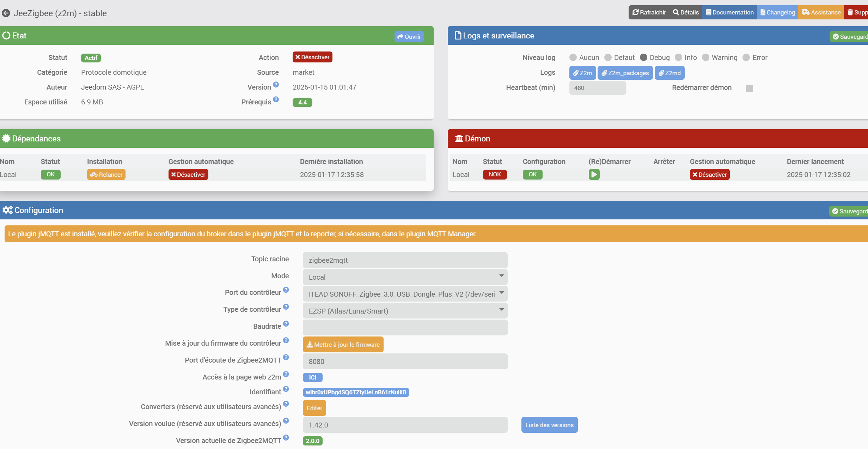Select the Debug log level
Image resolution: width=868 pixels, height=449 pixels.
coord(643,57)
